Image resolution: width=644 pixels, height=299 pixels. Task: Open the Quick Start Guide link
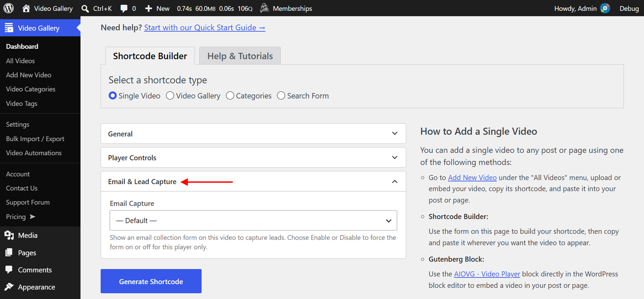204,27
